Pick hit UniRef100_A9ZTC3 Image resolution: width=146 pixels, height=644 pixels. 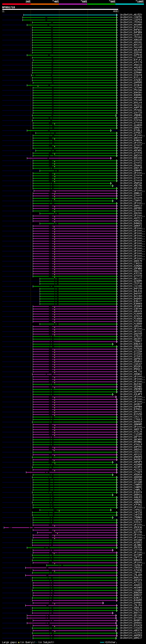tap(131, 218)
